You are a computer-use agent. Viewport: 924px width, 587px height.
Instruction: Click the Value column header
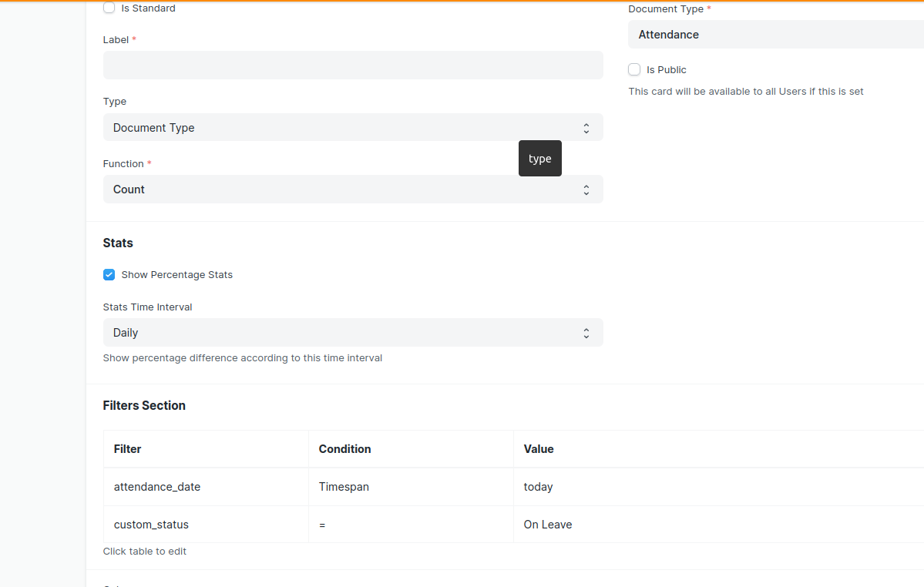[x=719, y=449]
